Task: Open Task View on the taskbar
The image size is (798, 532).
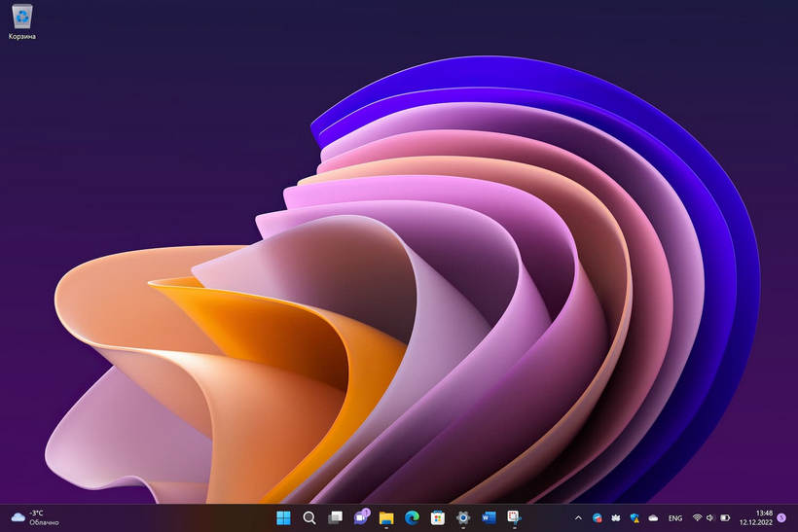Action: (335, 517)
